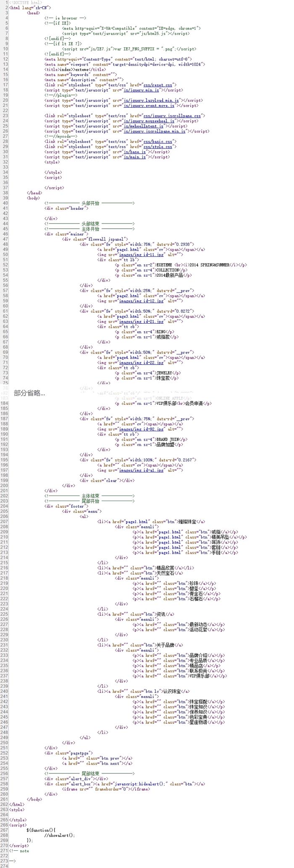This screenshot has width=294, height=868.
Task: Click the css/style.css link
Action: pos(159,147)
